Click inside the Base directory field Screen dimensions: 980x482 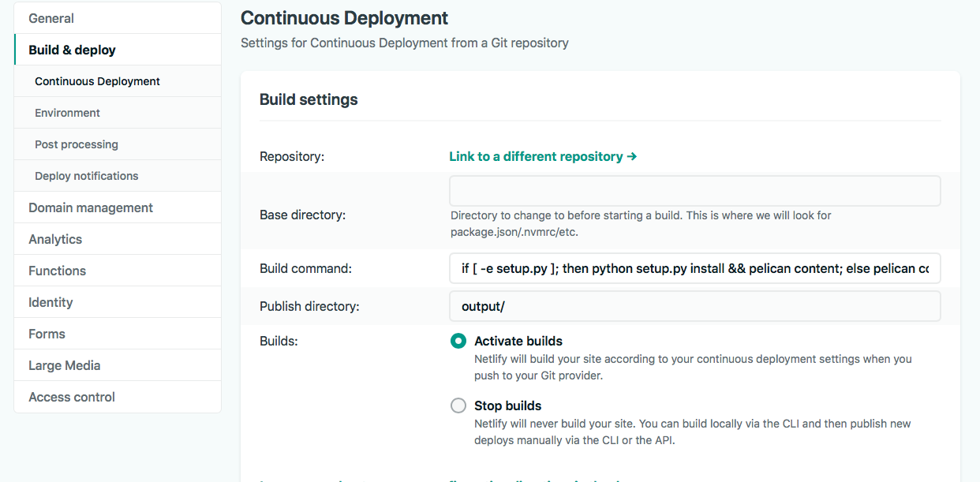click(x=694, y=190)
